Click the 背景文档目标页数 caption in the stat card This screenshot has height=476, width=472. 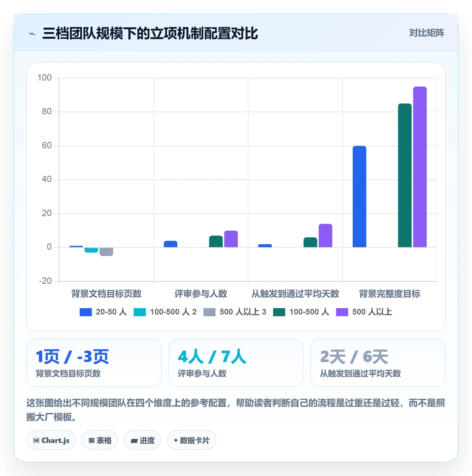coord(68,374)
